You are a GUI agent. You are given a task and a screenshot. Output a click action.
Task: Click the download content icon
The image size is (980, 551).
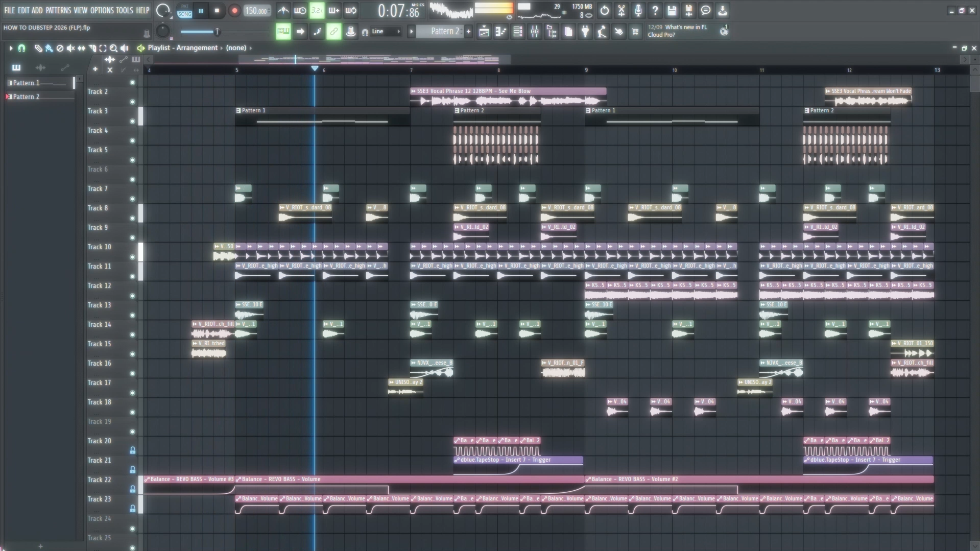pos(722,10)
